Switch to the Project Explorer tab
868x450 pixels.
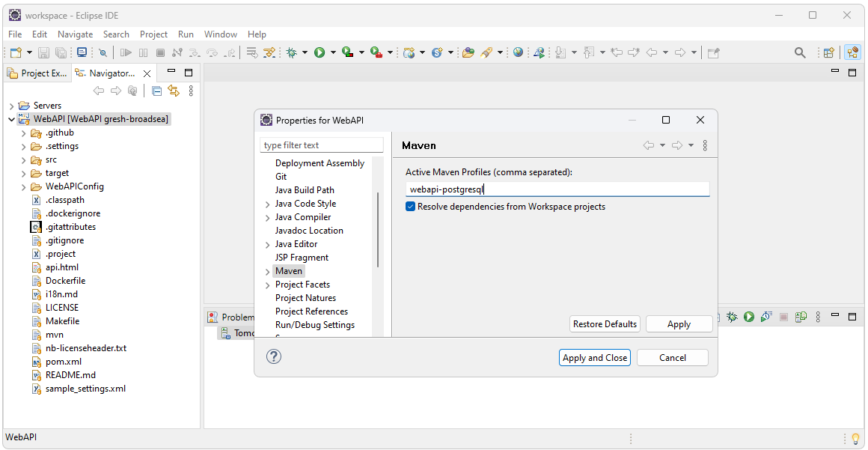37,73
